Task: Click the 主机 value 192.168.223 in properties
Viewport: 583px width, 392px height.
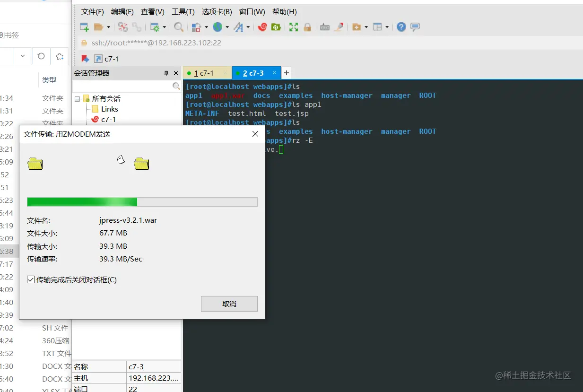Action: click(x=153, y=378)
